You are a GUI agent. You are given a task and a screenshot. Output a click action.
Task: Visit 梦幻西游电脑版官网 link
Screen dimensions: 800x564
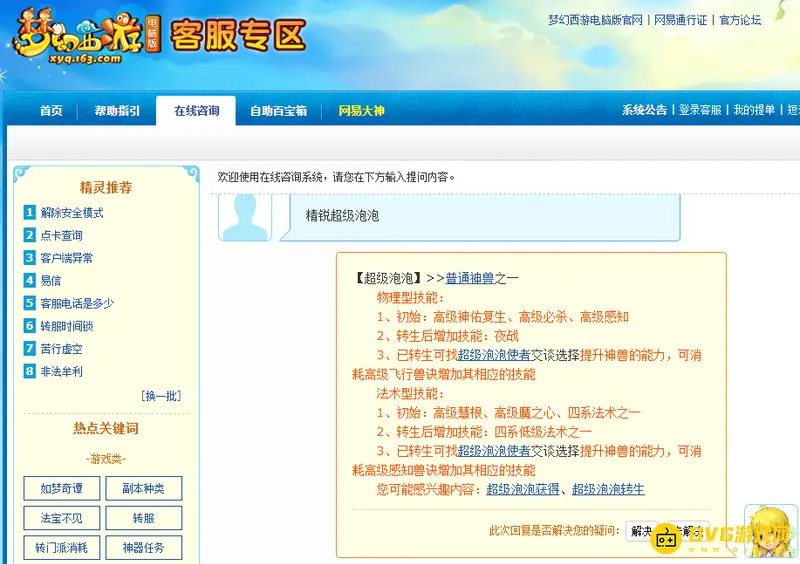point(595,20)
